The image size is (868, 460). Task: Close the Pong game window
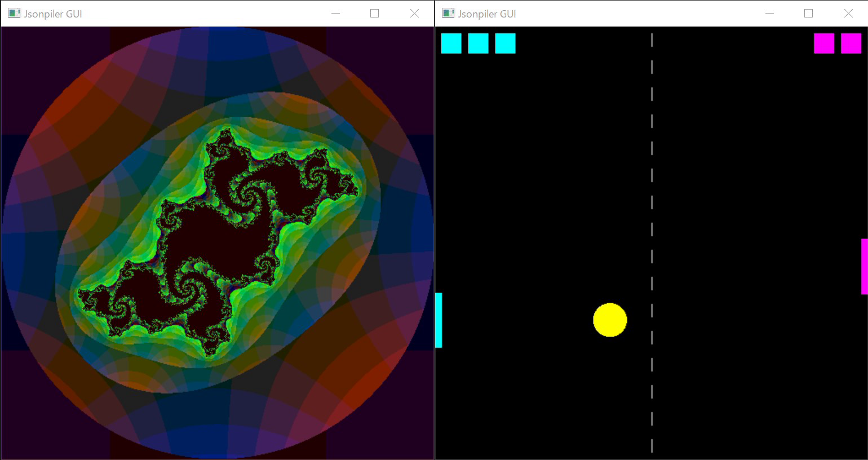(x=848, y=14)
